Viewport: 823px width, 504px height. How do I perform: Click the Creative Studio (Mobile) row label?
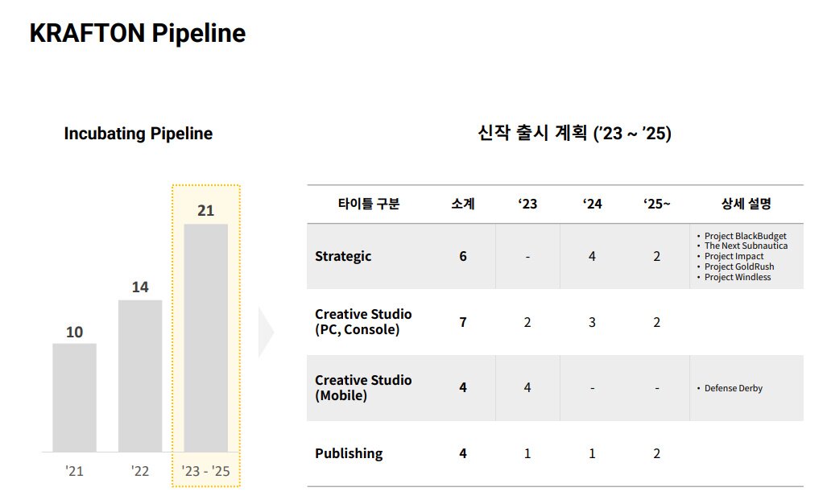pos(363,388)
